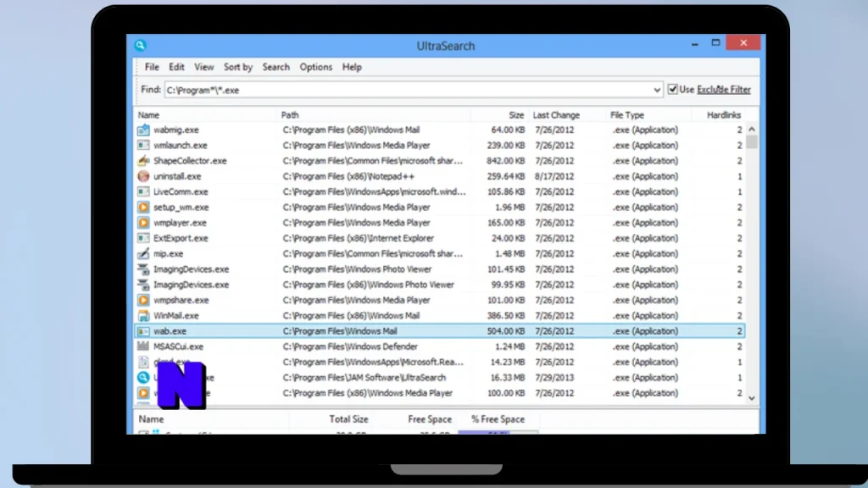Image resolution: width=868 pixels, height=488 pixels.
Task: Click the wmpshare.exe file icon
Action: pos(143,301)
